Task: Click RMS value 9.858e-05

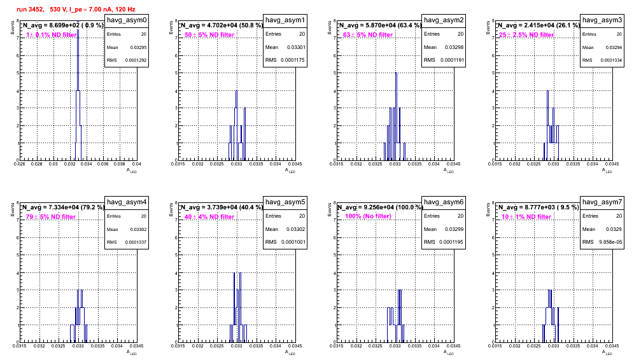Action: click(x=610, y=242)
